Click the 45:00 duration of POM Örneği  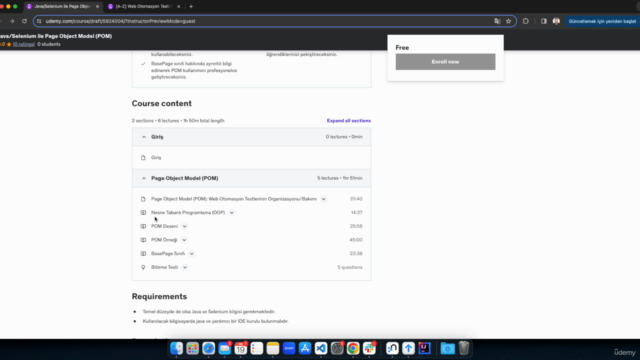[356, 240]
